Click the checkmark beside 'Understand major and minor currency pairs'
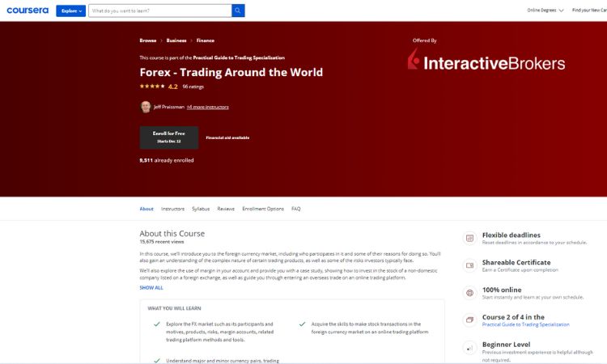Image resolution: width=607 pixels, height=364 pixels. [x=157, y=361]
